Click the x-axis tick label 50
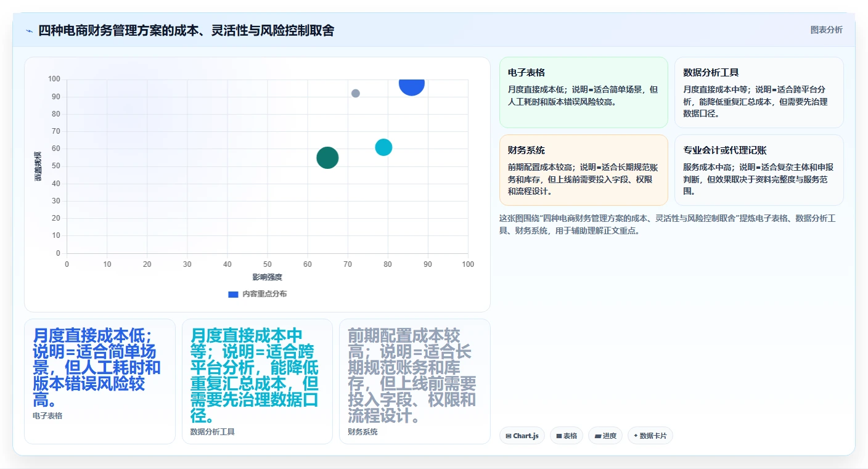Viewport: 868px width, 469px height. (x=268, y=264)
